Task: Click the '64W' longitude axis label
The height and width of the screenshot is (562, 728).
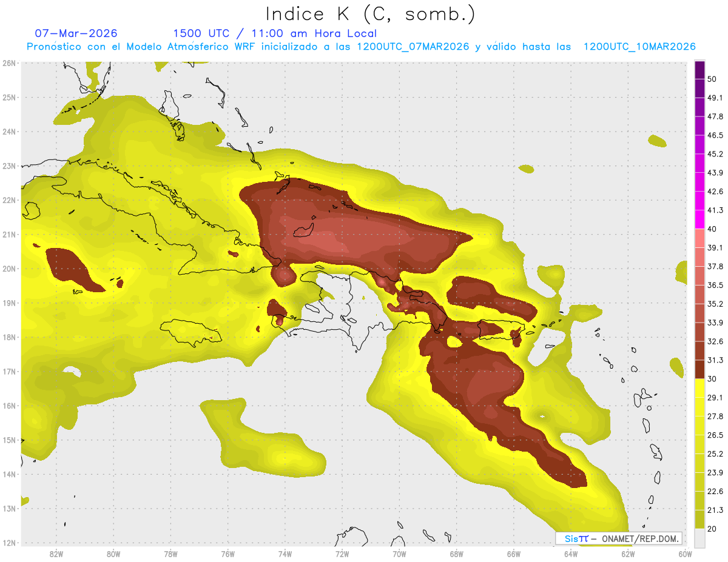Action: 571,554
